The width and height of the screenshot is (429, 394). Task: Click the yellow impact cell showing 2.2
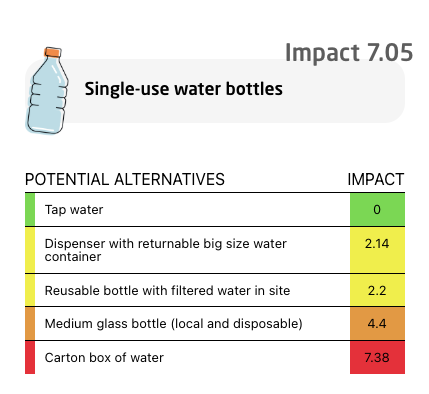(377, 290)
